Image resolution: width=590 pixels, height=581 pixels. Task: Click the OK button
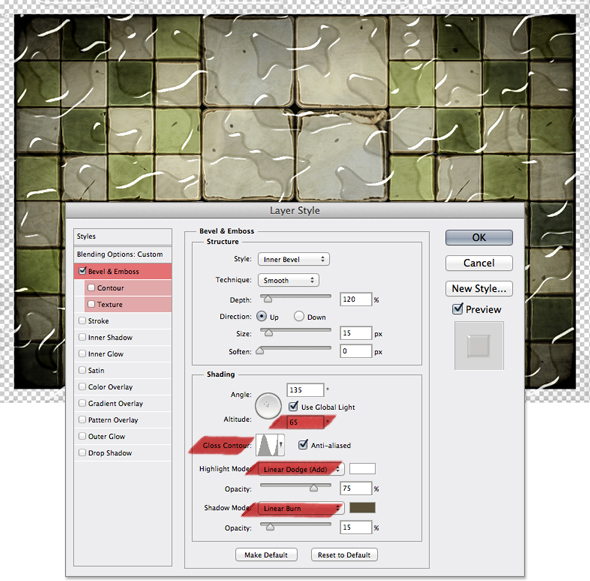pos(479,238)
